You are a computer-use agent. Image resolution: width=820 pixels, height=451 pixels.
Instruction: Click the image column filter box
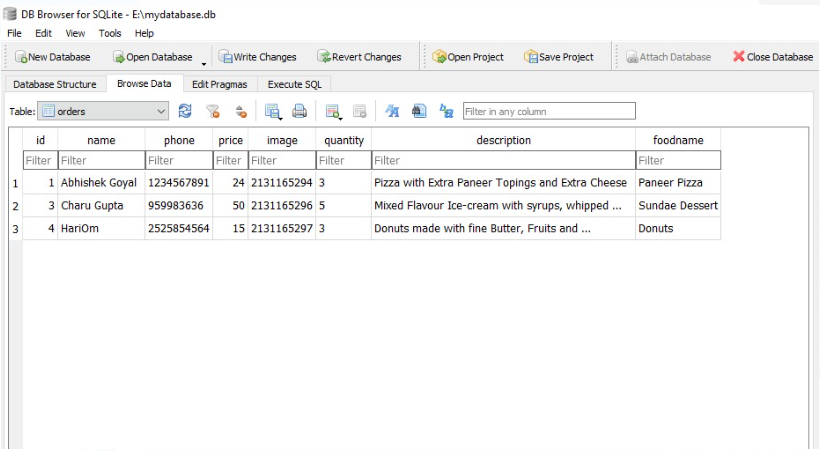coord(282,160)
